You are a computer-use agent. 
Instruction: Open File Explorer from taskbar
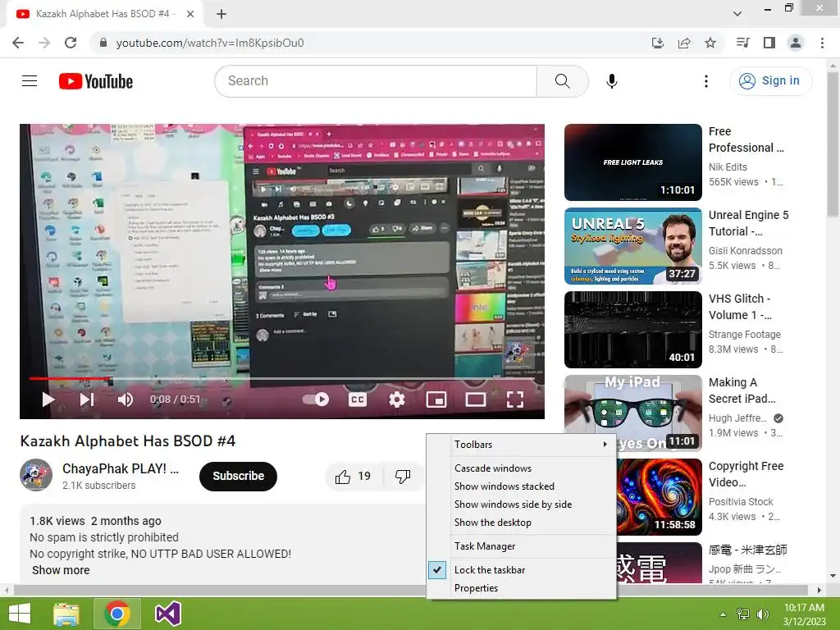[66, 614]
